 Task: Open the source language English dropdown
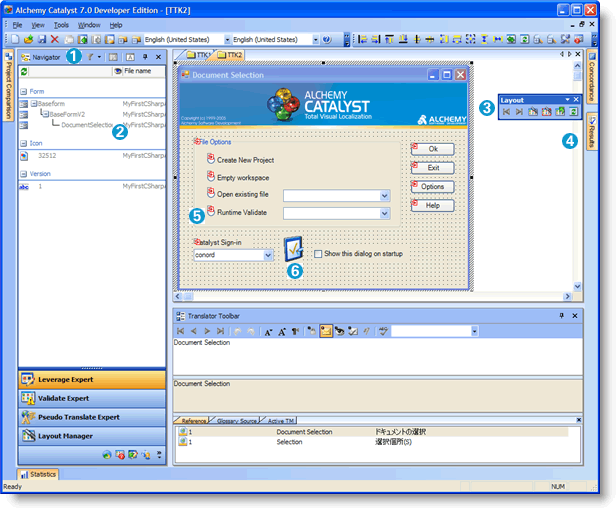[x=227, y=40]
